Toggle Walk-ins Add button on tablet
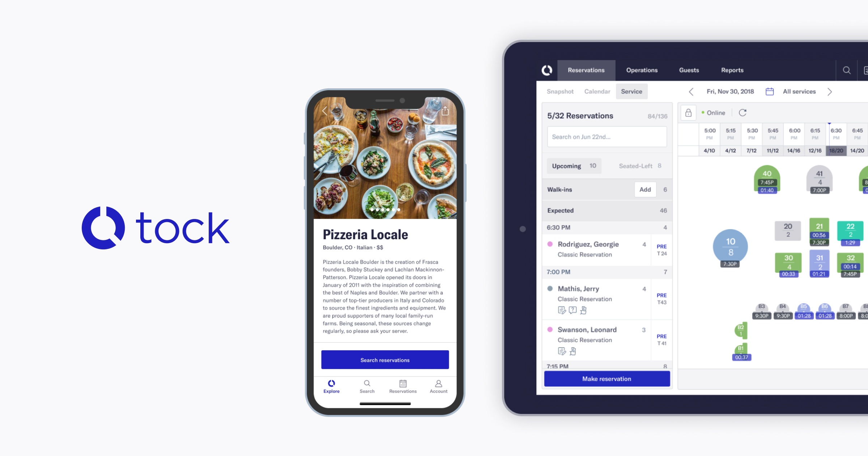 (x=645, y=190)
